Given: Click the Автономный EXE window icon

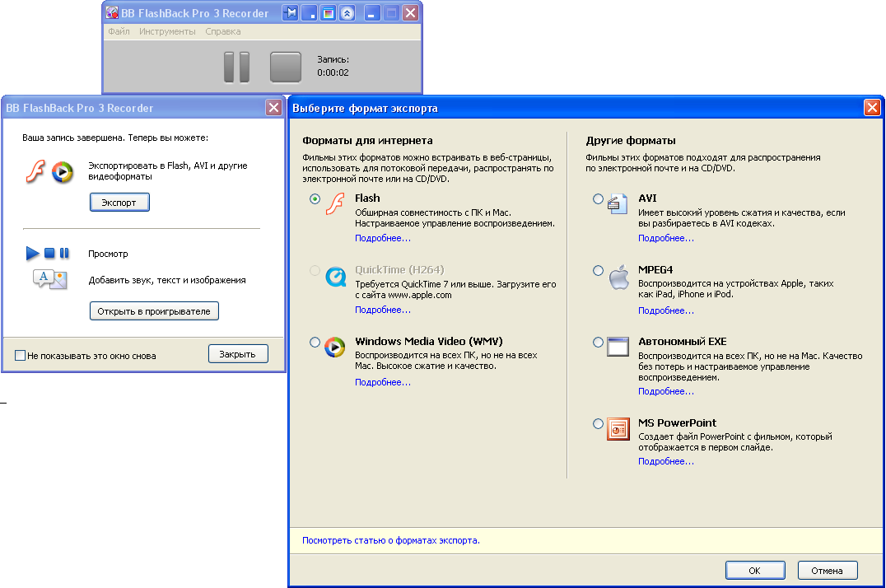Looking at the screenshot, I should click(618, 347).
